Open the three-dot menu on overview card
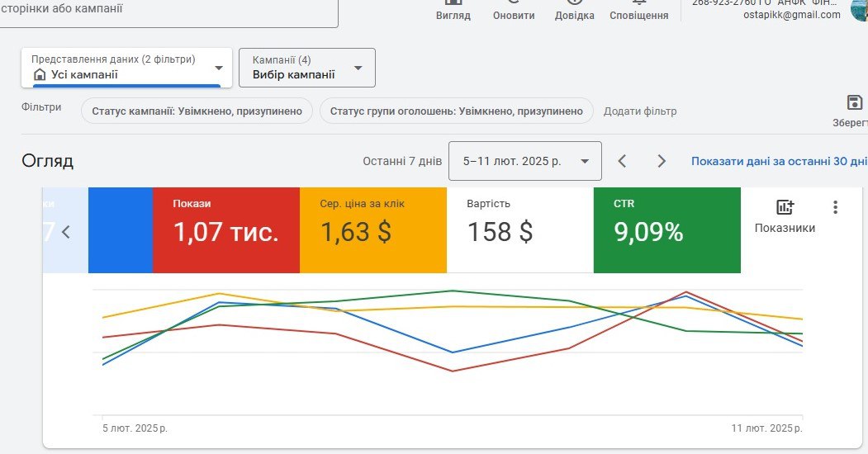868x454 pixels. pos(835,207)
